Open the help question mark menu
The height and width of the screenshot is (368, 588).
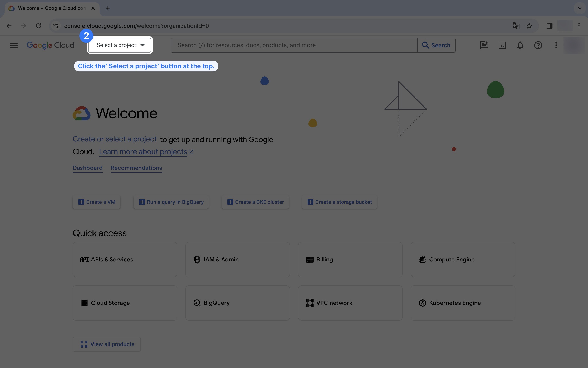click(x=538, y=45)
